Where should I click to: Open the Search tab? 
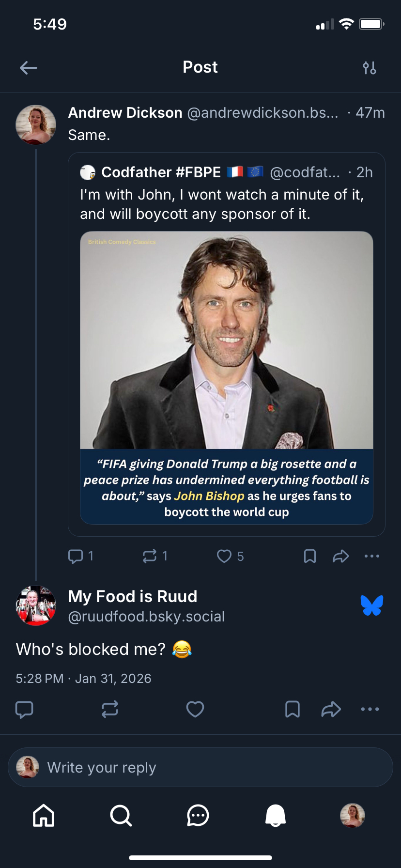pyautogui.click(x=121, y=815)
